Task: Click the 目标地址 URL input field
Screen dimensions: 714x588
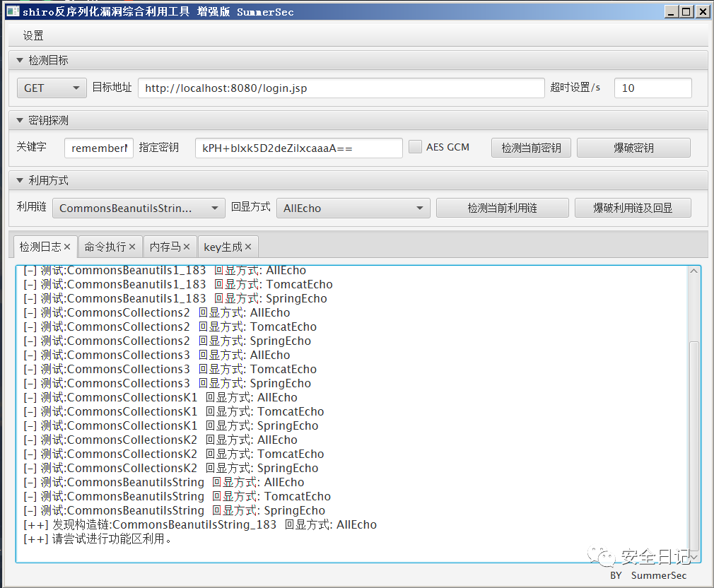Action: pyautogui.click(x=341, y=88)
